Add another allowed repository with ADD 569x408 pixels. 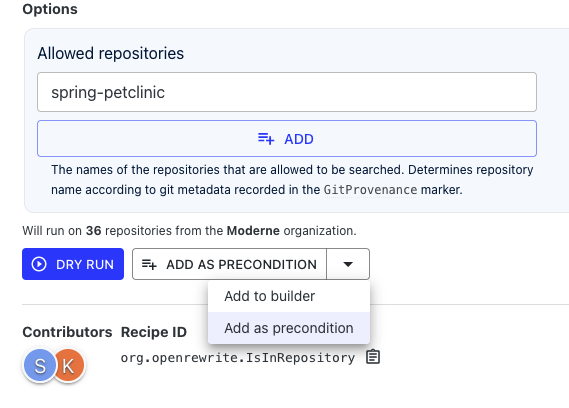[287, 139]
